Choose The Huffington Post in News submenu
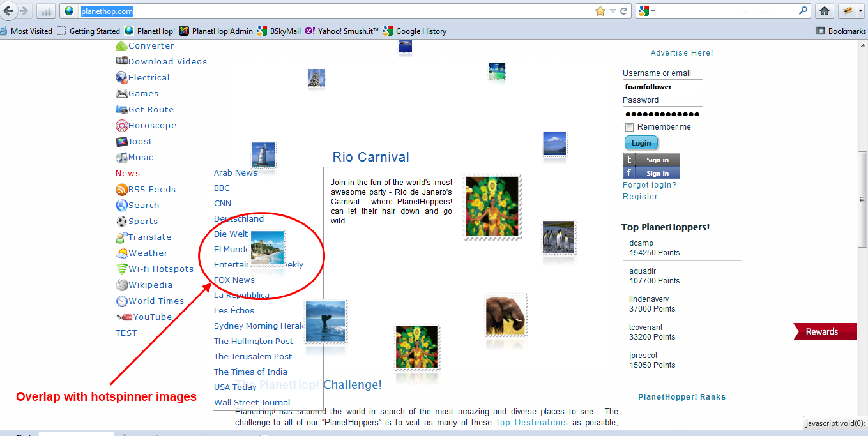Image resolution: width=868 pixels, height=436 pixels. coord(254,342)
